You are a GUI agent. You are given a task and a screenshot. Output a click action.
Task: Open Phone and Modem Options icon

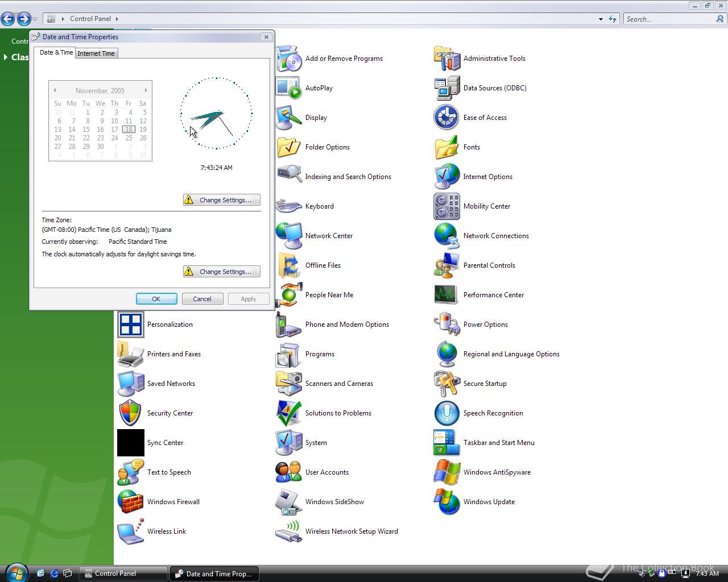pos(289,324)
